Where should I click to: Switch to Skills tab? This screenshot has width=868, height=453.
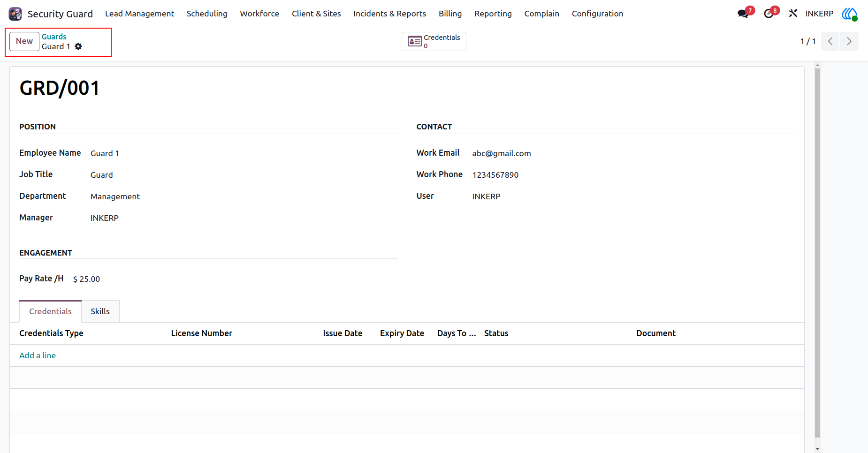[100, 311]
